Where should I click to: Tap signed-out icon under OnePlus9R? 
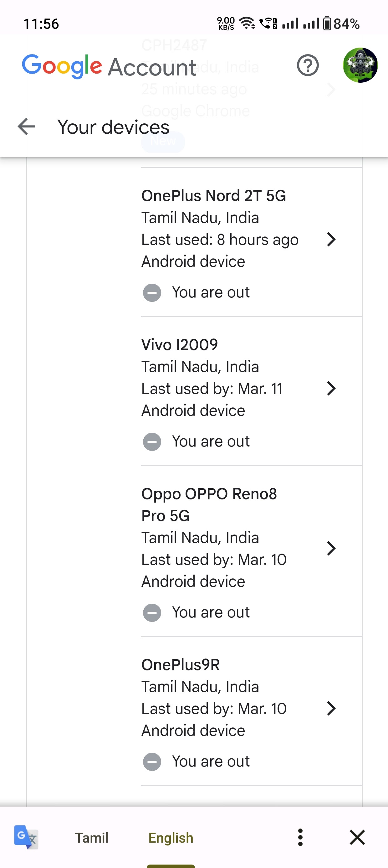(x=152, y=762)
